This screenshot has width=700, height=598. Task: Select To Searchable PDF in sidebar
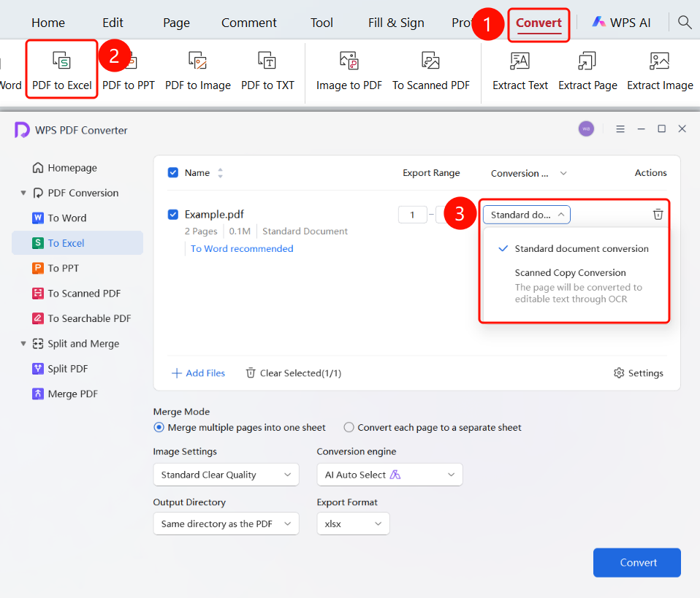pyautogui.click(x=82, y=318)
